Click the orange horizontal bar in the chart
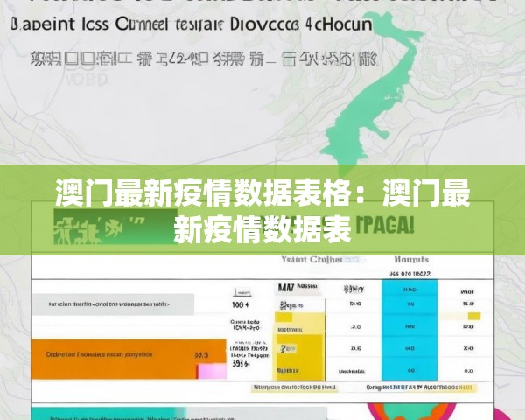525x420 pixels. click(x=129, y=359)
